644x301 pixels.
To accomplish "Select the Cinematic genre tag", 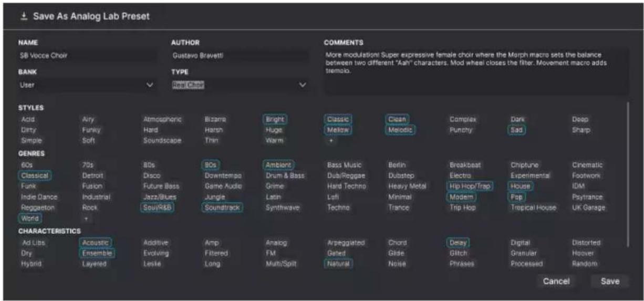I will 587,165.
